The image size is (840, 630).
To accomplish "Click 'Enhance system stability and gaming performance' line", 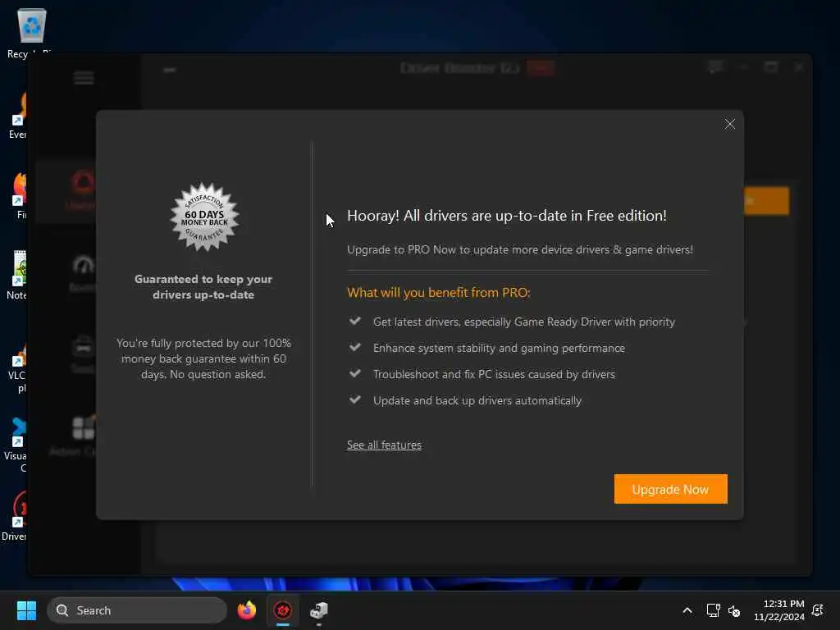I will tap(500, 348).
